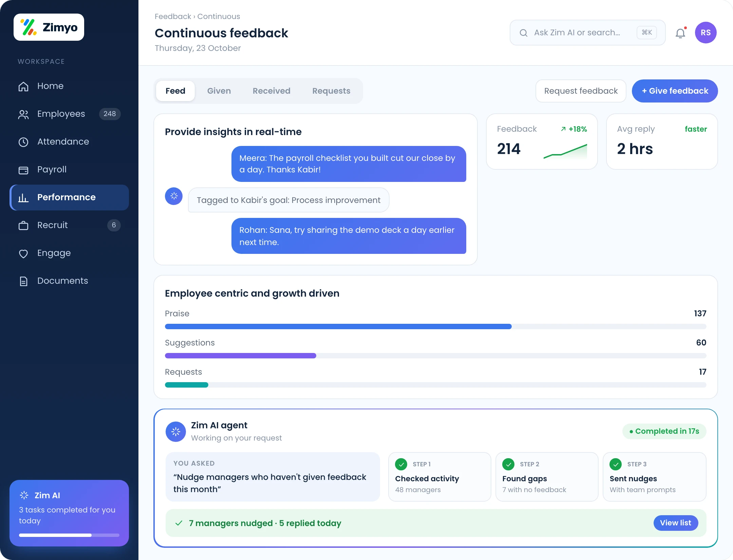Click the Employees 248 count badge

[x=110, y=114]
